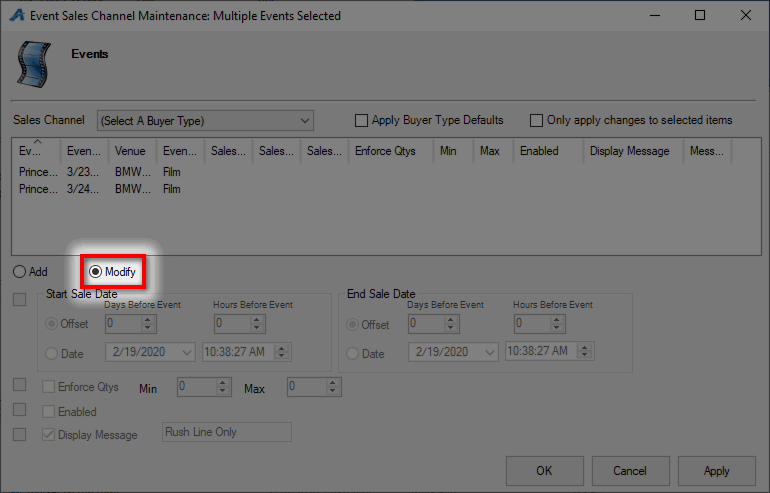Open the Start Sale Date 2/19/2020 date picker
Image resolution: width=770 pixels, height=493 pixels.
(150, 352)
